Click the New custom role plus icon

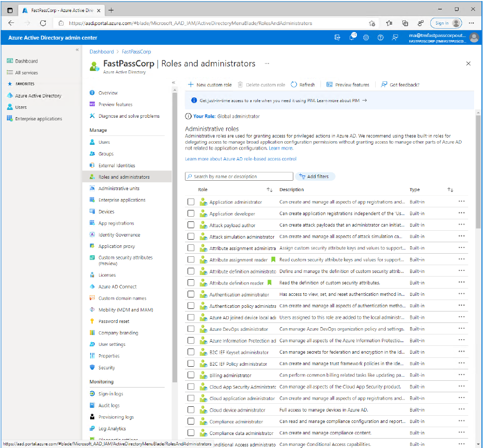click(x=190, y=85)
